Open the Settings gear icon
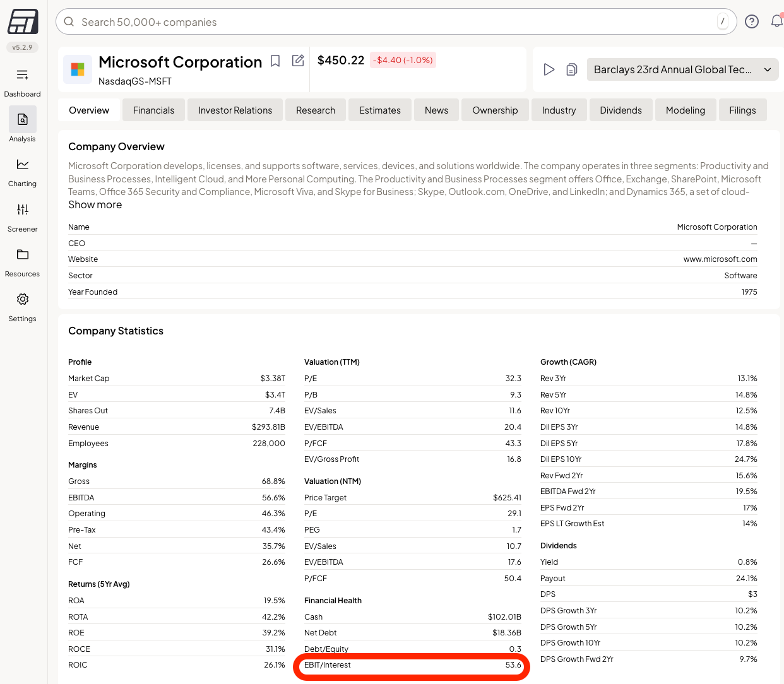This screenshot has height=684, width=784. tap(23, 299)
